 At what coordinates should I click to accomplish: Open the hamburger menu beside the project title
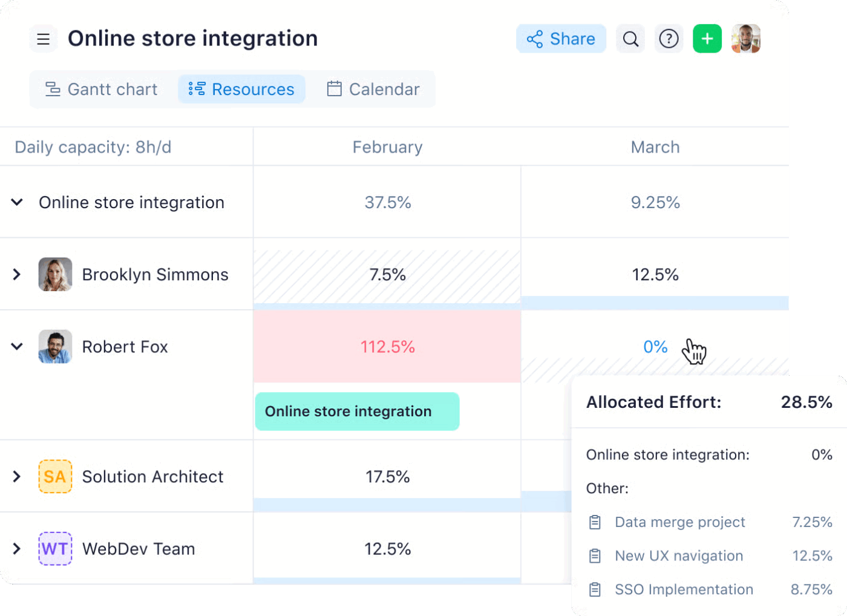click(x=43, y=38)
